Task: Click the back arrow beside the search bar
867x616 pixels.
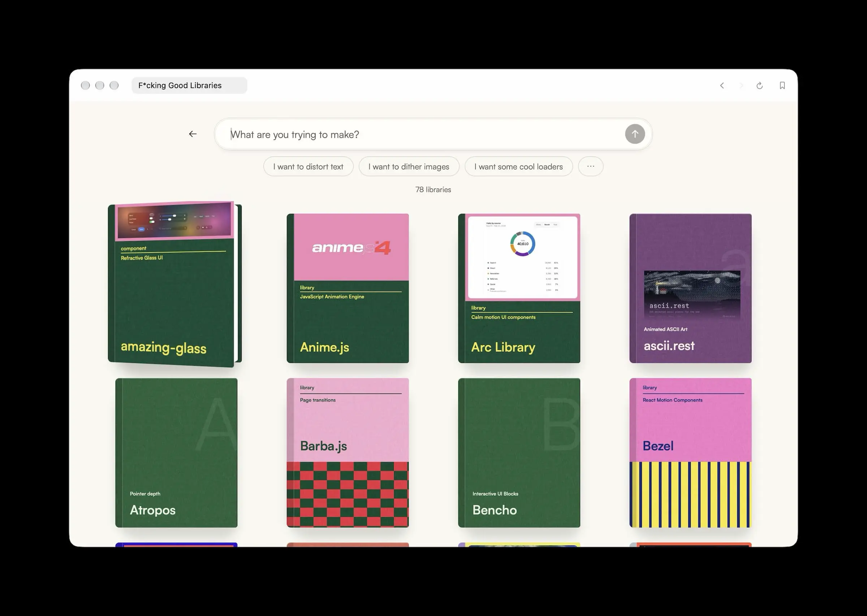Action: coord(193,134)
